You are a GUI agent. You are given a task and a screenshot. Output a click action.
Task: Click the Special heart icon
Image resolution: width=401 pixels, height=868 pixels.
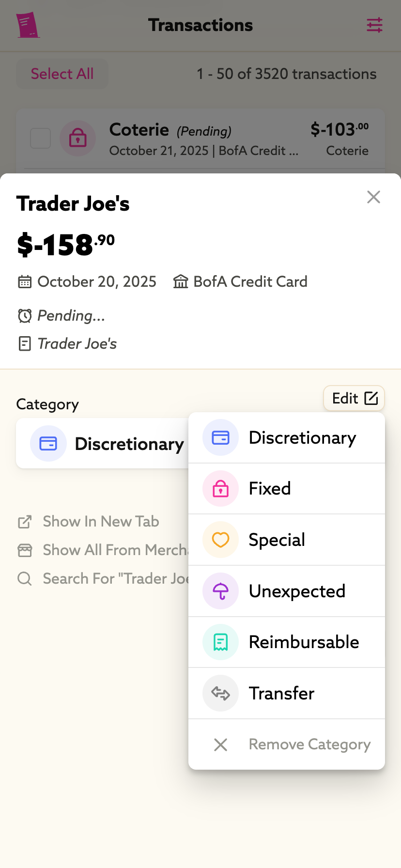click(x=220, y=540)
